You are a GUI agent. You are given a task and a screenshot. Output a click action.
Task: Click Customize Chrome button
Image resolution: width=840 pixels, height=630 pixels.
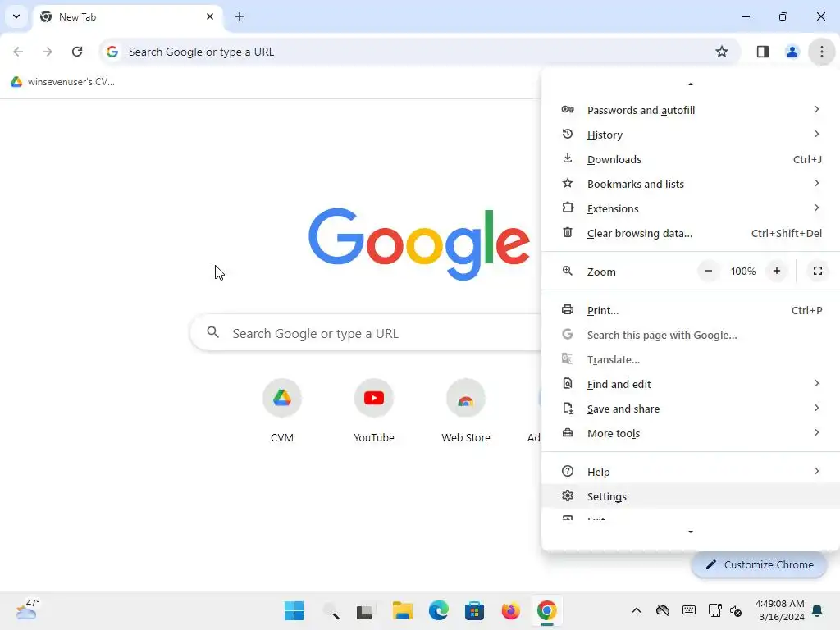pos(759,564)
